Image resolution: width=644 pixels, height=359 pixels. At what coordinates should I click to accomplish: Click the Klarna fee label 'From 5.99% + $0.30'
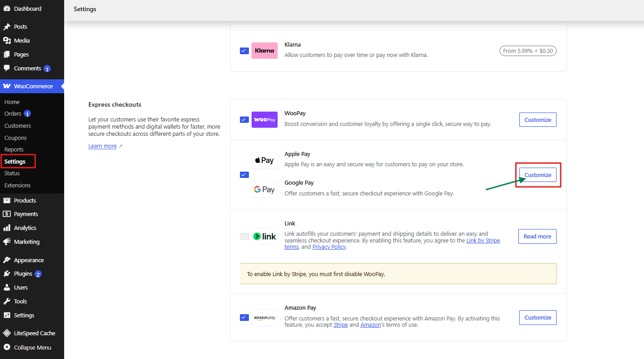(x=528, y=51)
